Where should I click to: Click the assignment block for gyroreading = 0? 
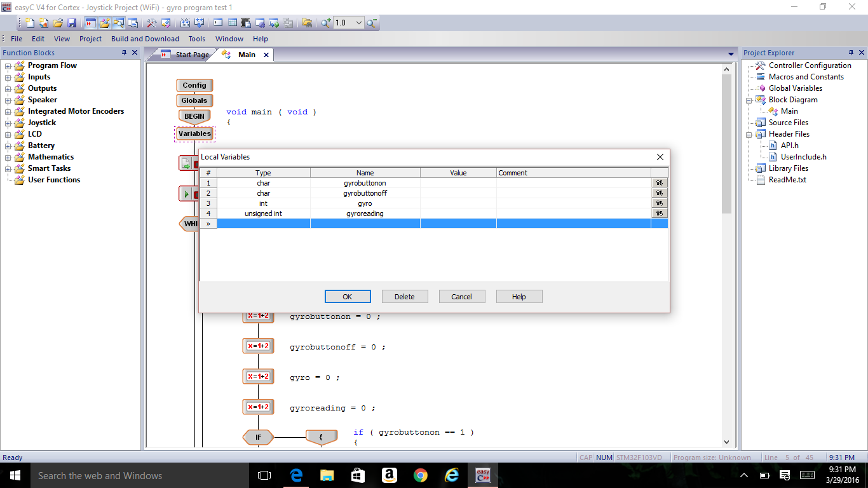click(x=258, y=407)
